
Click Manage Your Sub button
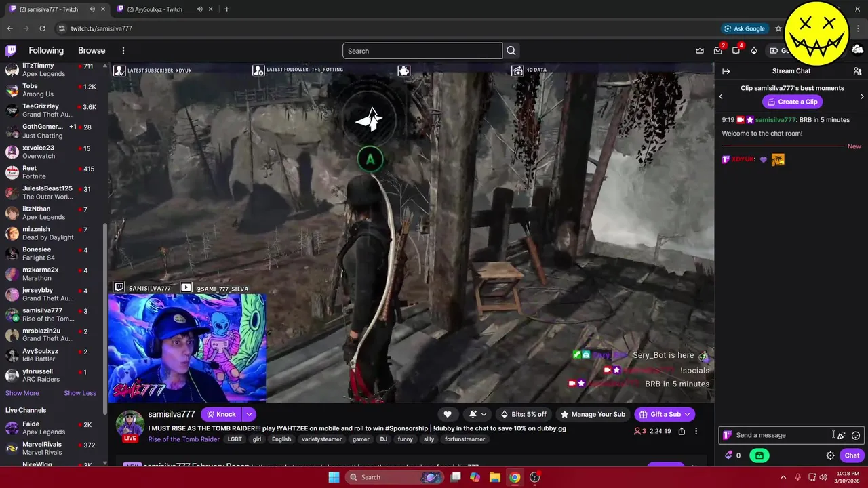click(593, 414)
